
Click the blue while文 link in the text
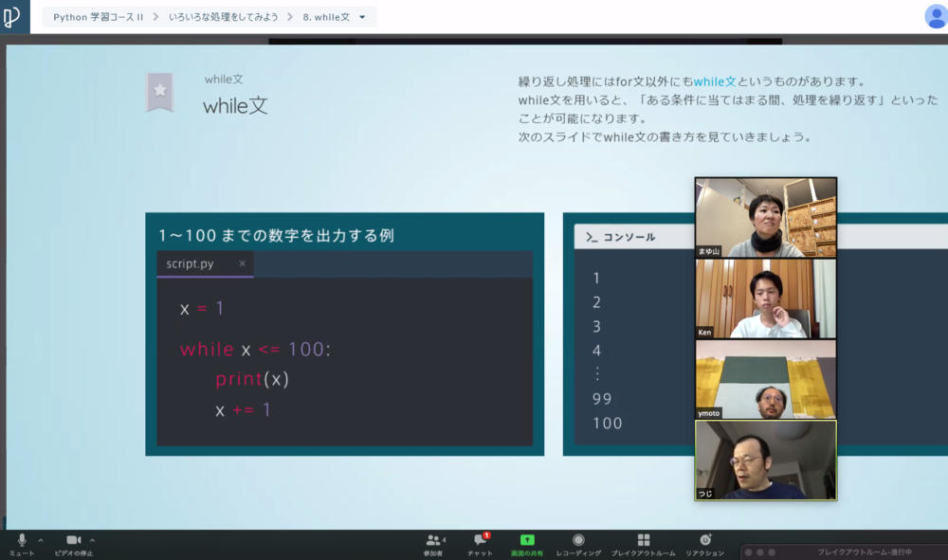pyautogui.click(x=715, y=81)
